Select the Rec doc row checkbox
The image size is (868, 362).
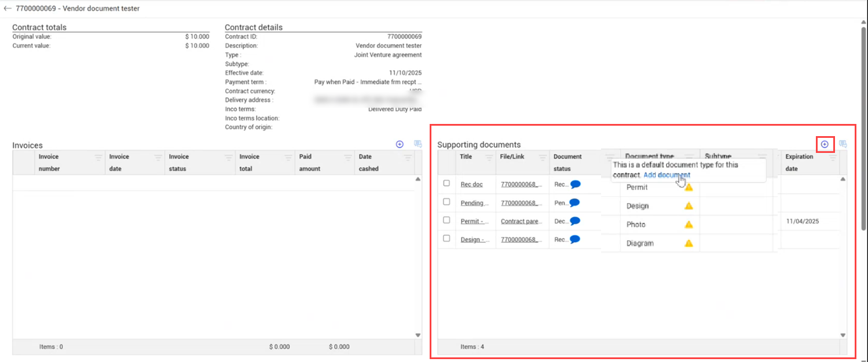click(446, 183)
